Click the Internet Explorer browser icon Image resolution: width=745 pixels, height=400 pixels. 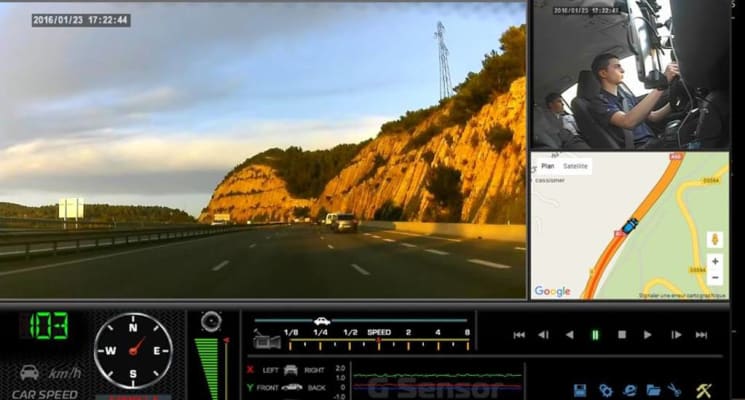[x=630, y=390]
